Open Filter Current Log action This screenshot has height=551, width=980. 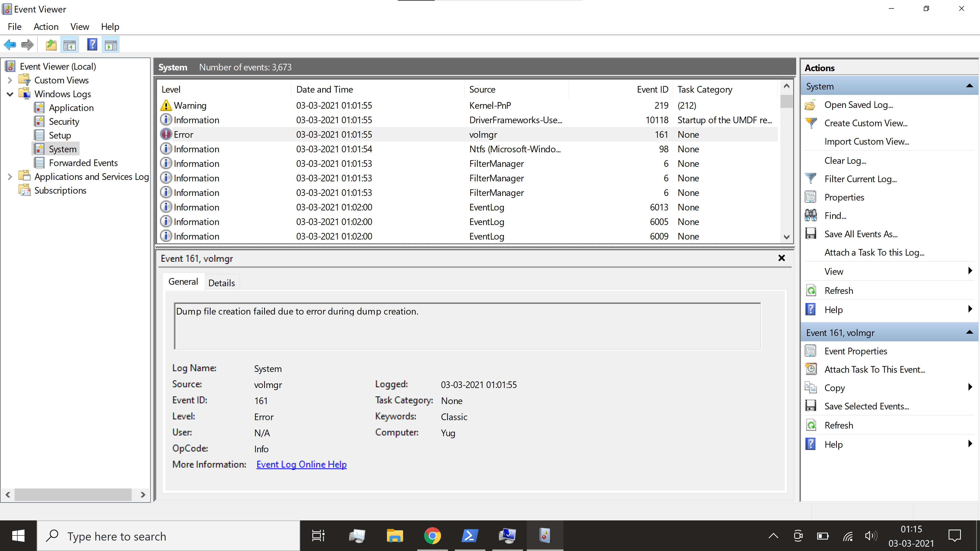[860, 179]
